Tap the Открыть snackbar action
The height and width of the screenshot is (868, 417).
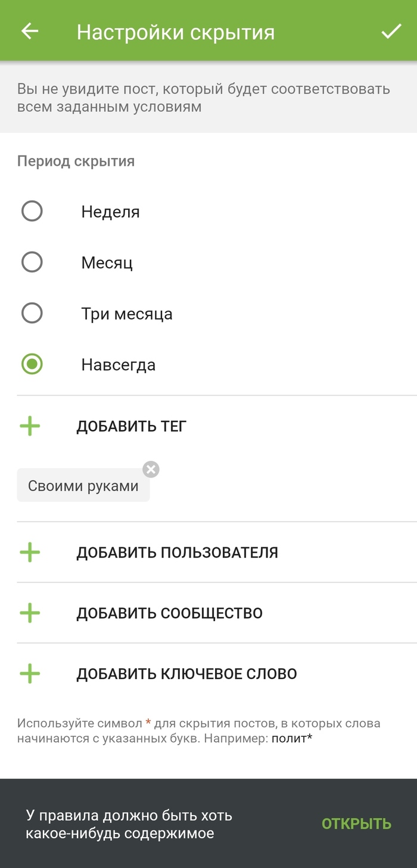coord(356,823)
